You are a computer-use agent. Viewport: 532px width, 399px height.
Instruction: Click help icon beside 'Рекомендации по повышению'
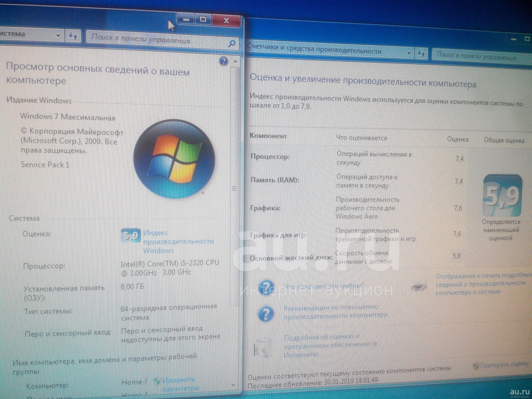266,314
